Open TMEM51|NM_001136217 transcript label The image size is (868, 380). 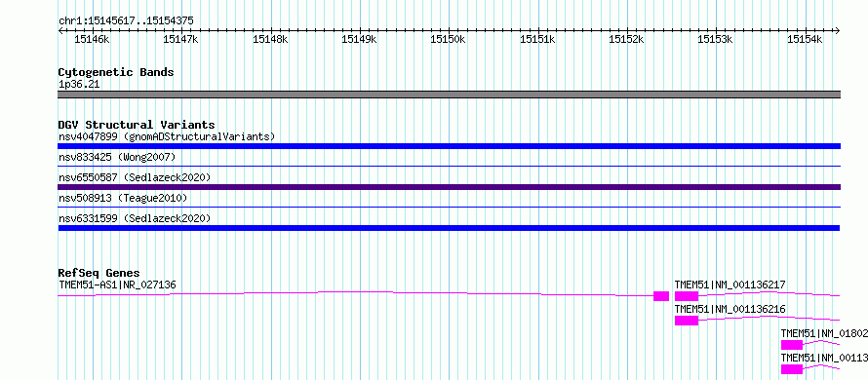click(x=730, y=285)
